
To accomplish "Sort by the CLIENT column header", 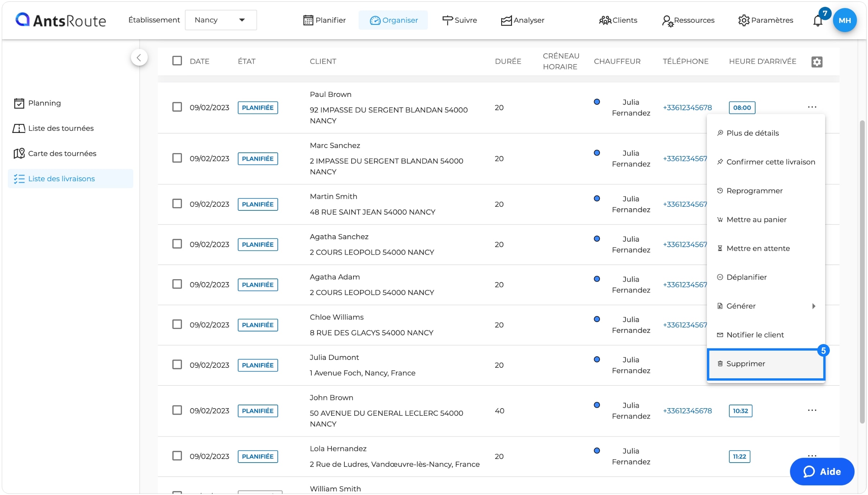I will 323,61.
